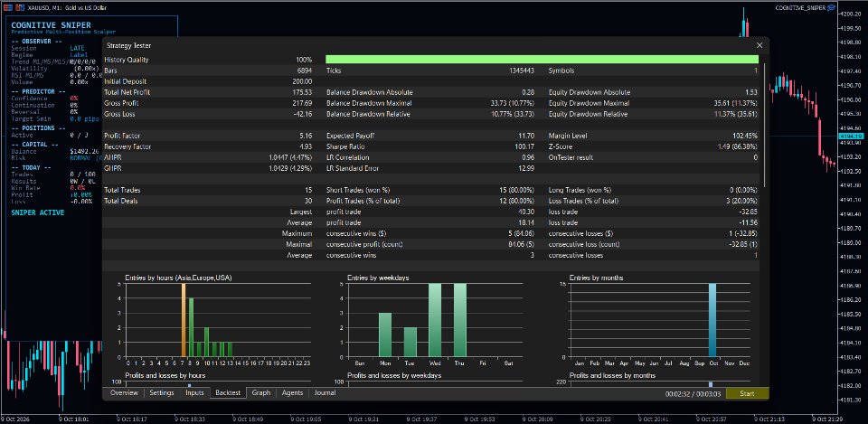Click the Gross Profit value 217.69

click(302, 103)
